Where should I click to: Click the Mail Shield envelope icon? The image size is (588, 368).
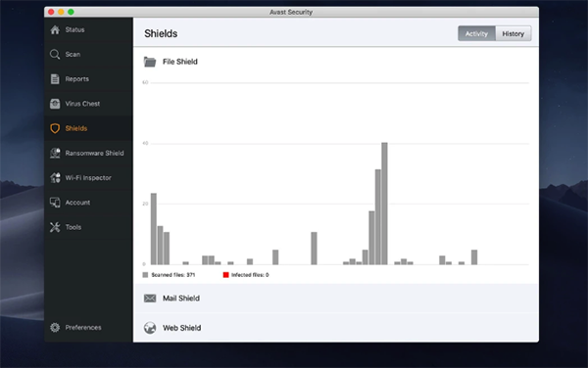150,299
